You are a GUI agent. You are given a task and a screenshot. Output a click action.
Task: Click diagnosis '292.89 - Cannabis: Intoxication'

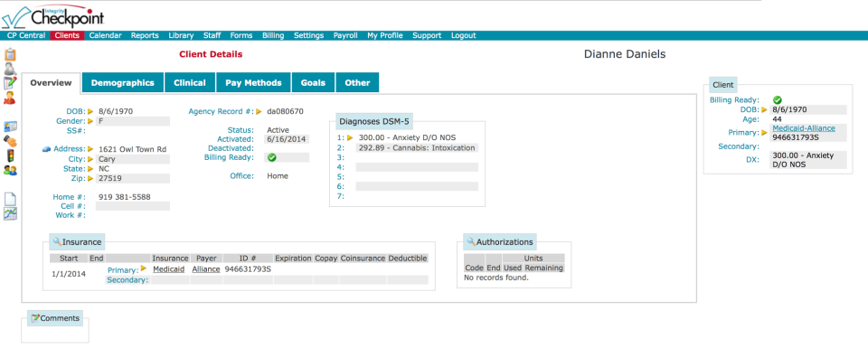(417, 147)
